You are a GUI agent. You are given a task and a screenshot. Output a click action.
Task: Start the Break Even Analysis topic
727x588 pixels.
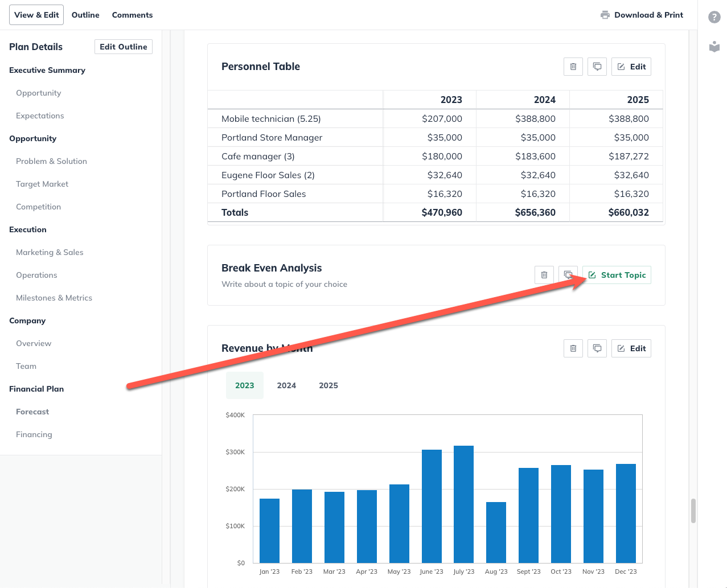(x=617, y=275)
